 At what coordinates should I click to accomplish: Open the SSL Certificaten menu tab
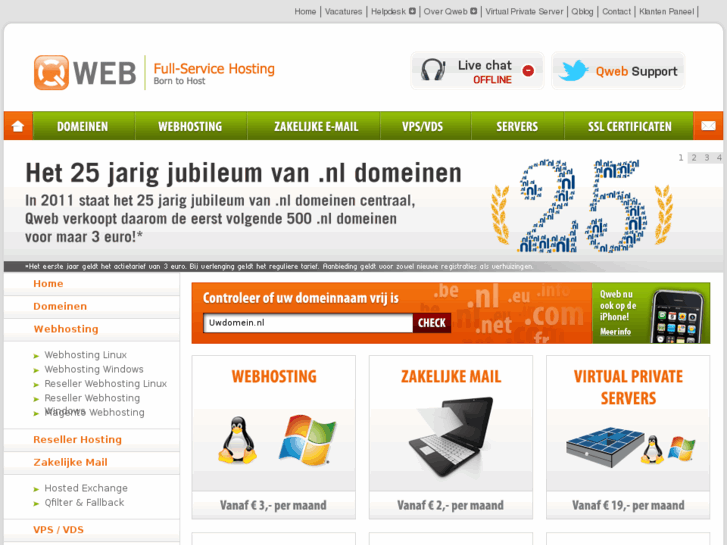pos(629,126)
